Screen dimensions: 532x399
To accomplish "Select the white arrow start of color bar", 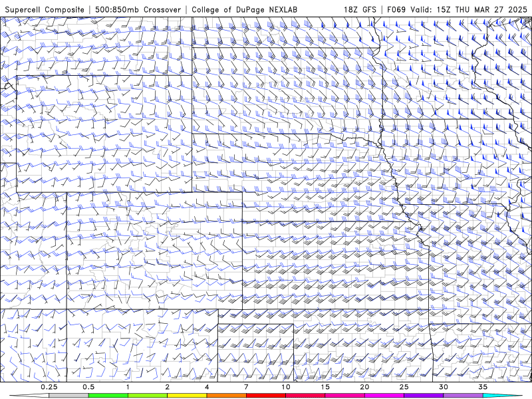I will (29, 396).
